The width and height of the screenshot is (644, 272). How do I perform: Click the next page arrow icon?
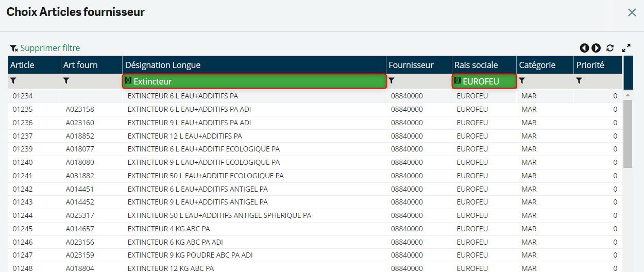pos(596,48)
